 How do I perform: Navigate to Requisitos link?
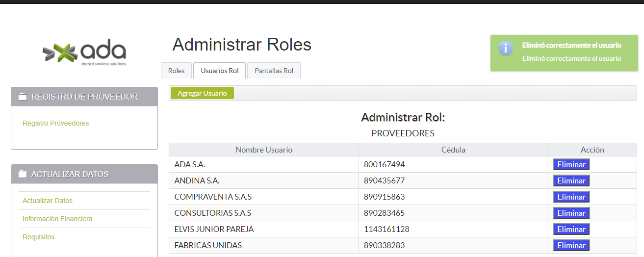point(38,237)
